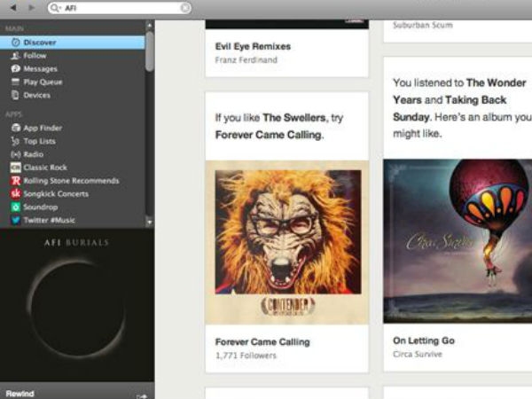This screenshot has width=532, height=399.
Task: Click the back navigation arrow
Action: tap(13, 7)
